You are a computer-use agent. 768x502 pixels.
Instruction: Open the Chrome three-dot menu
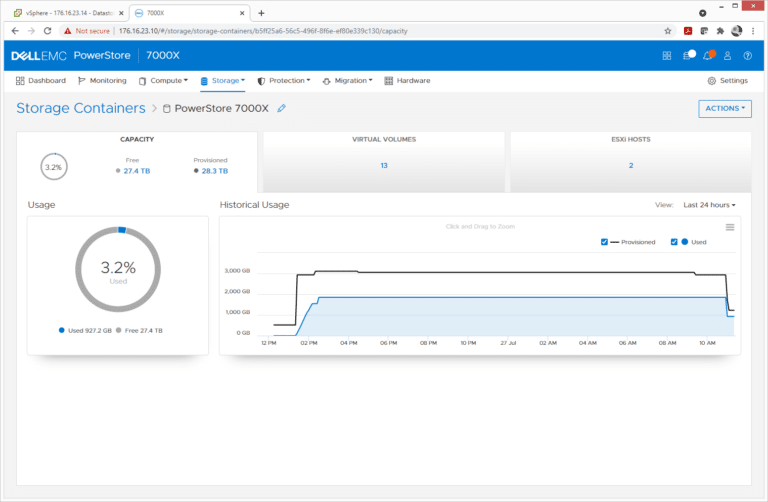(x=753, y=31)
